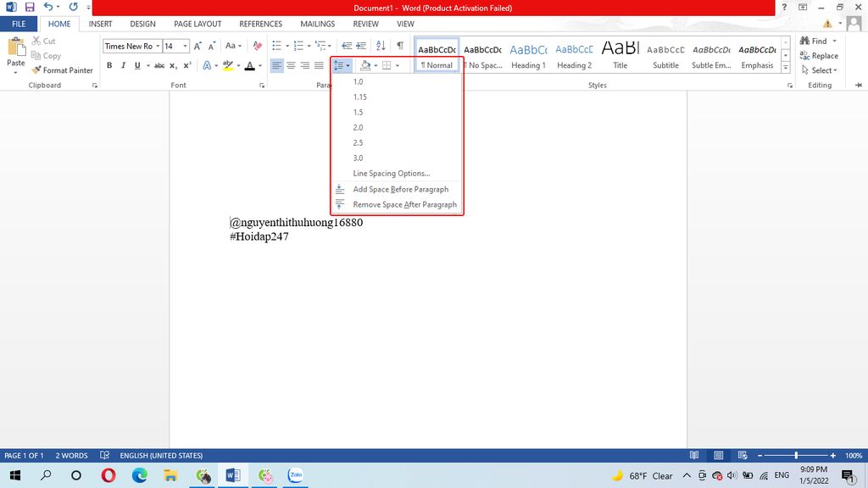Open the Change Case Aa dropdown

click(x=234, y=46)
